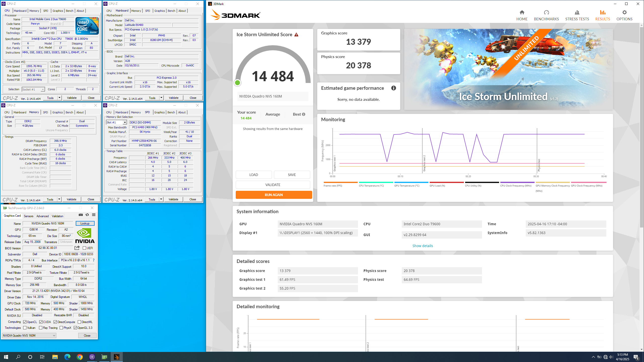Viewport: 644px width, 362px height.
Task: Open 3DMark Benchmarks section
Action: click(546, 15)
